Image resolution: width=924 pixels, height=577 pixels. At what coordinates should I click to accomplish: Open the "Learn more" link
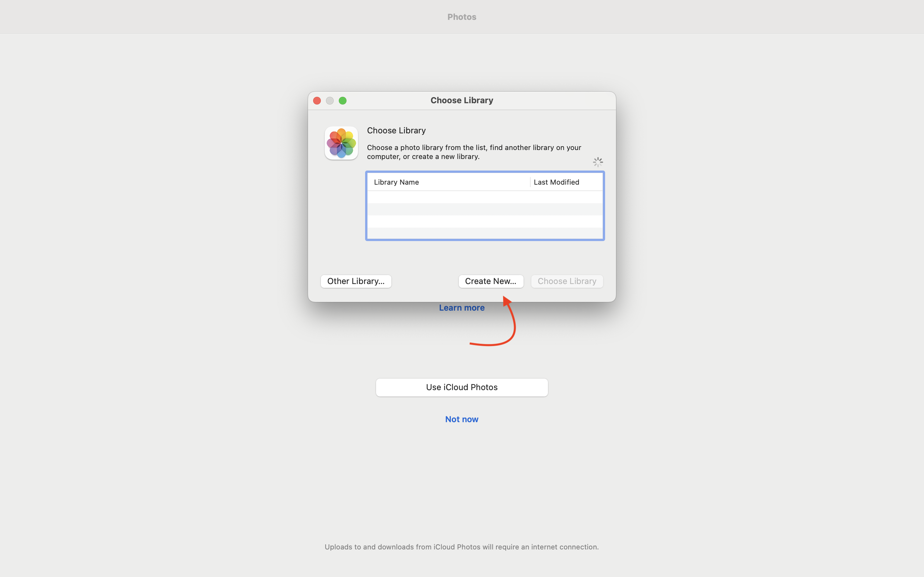(x=462, y=308)
